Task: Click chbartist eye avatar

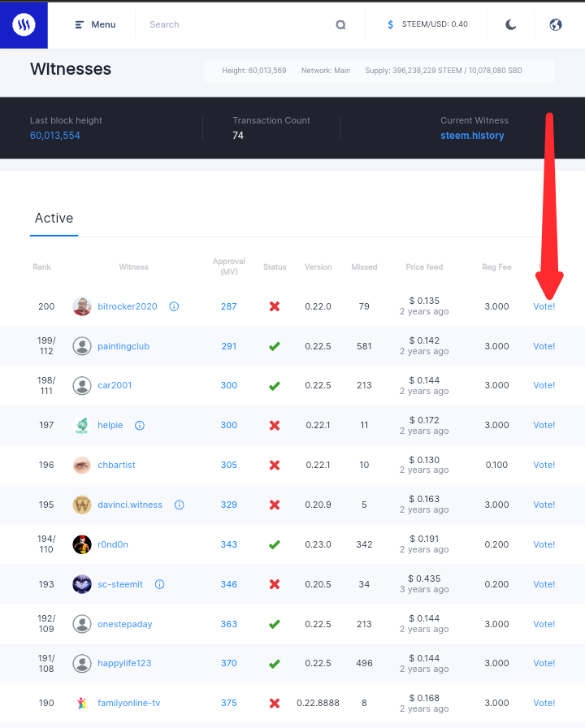Action: point(82,465)
